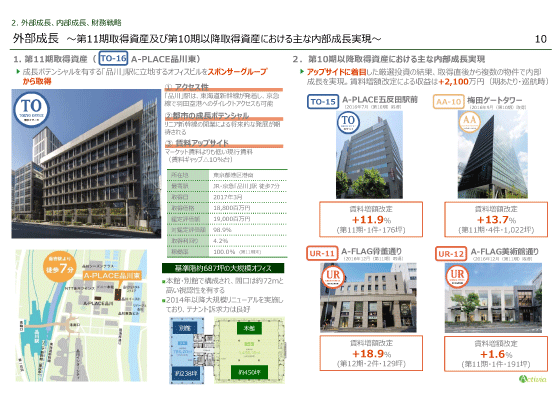Click the +11.9% rent increase box
Viewport: 560px width, 396px height.
pos(371,219)
